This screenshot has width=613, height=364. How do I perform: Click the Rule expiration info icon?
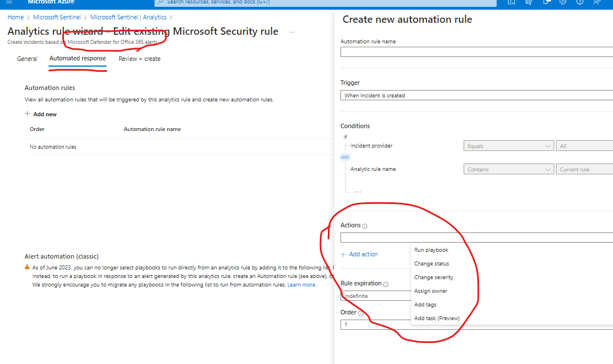386,284
